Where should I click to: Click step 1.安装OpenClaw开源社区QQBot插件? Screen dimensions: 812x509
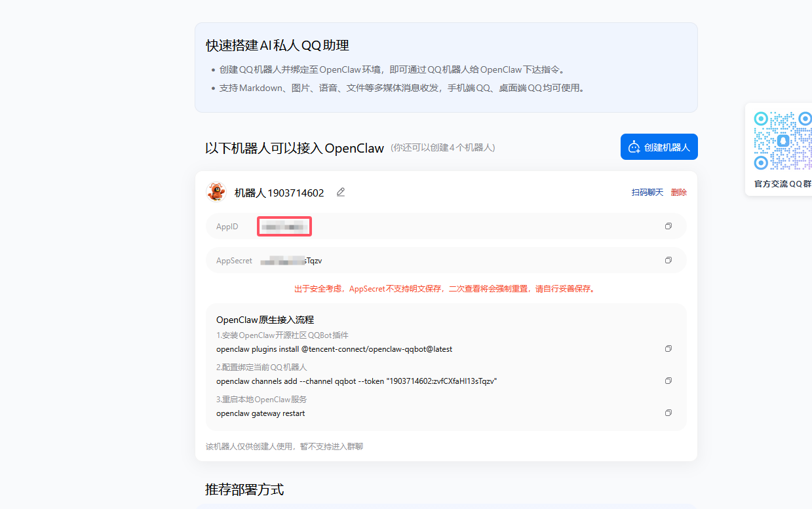coord(282,335)
